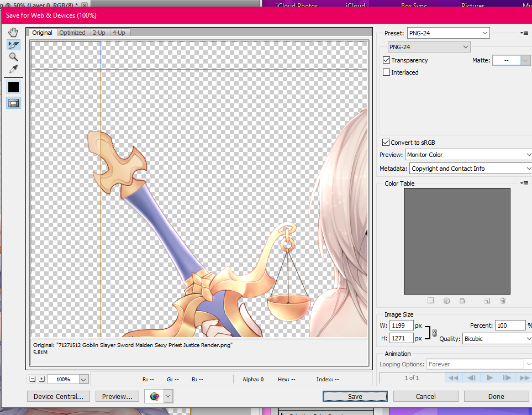
Task: Select the Hand tool
Action: (x=13, y=33)
